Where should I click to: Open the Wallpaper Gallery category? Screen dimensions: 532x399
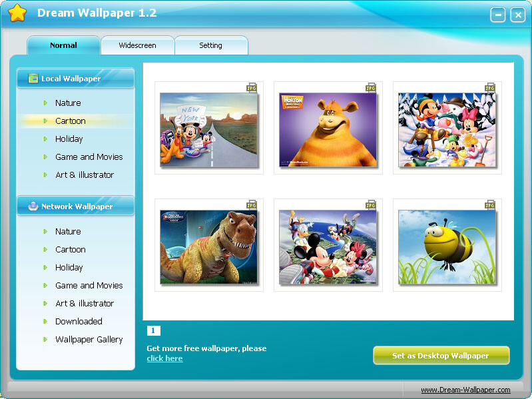(x=89, y=339)
